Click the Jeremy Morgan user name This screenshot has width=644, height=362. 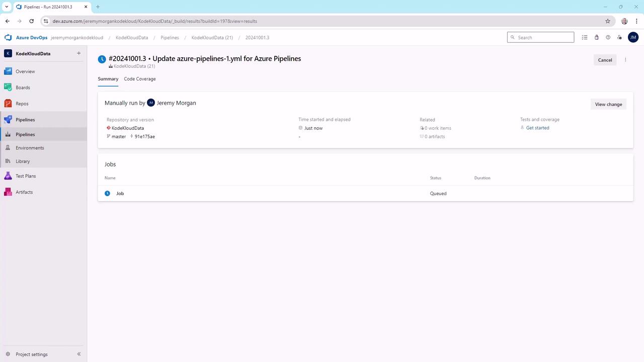(x=176, y=103)
